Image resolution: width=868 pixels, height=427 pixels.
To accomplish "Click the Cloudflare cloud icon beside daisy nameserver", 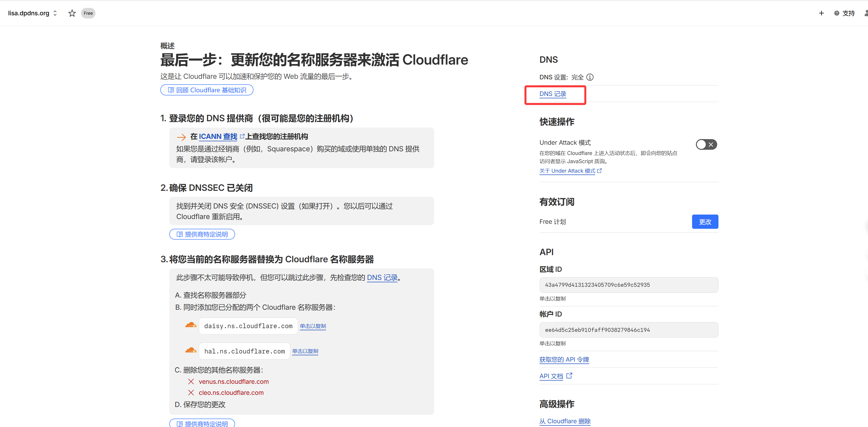I will coord(191,325).
